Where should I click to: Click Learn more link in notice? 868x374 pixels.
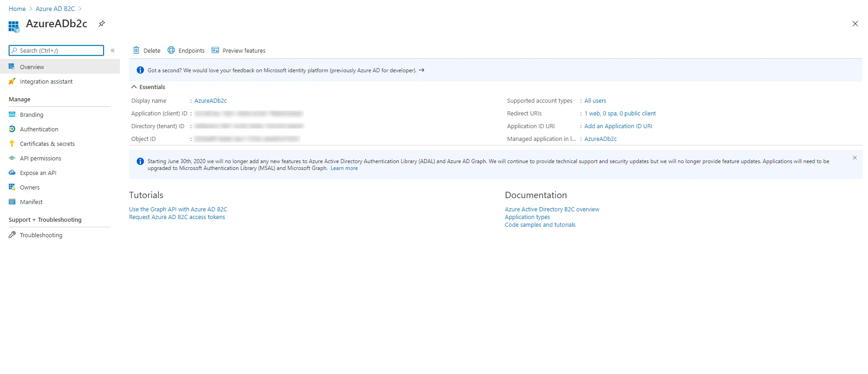(x=344, y=168)
